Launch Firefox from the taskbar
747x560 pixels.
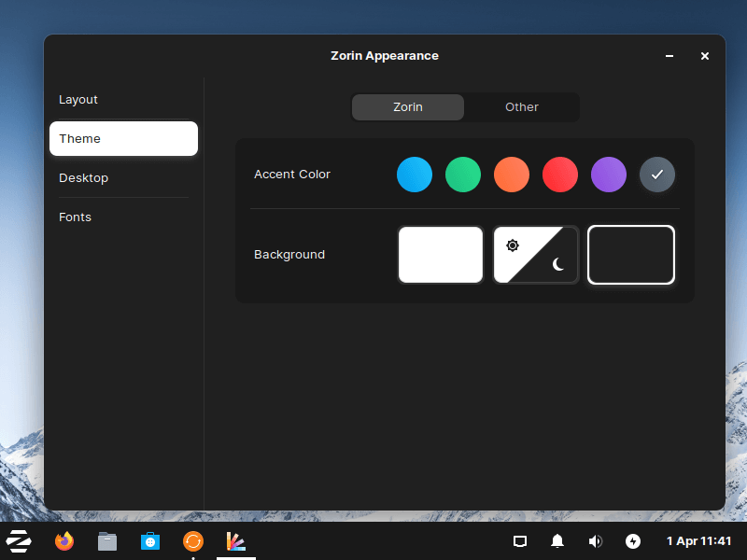[x=64, y=541]
